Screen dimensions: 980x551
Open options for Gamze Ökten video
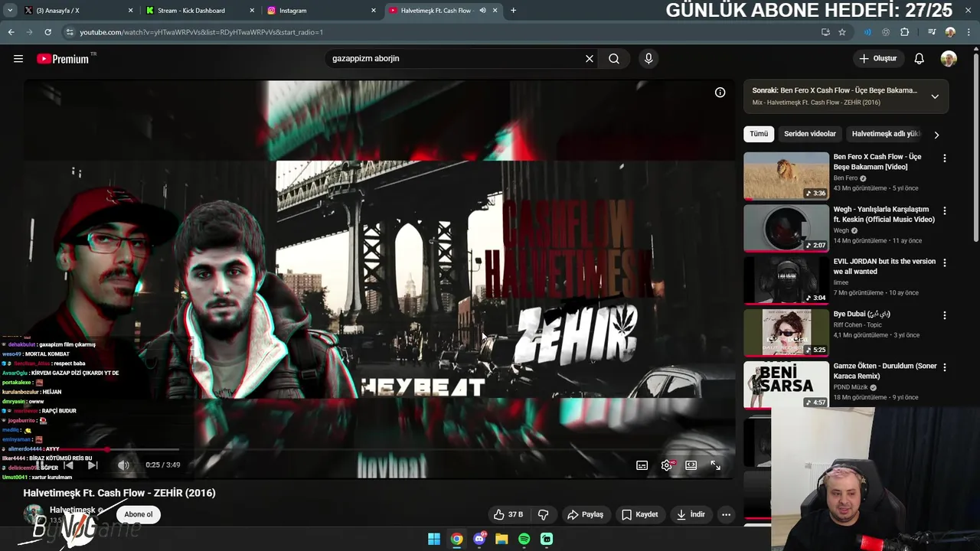944,367
